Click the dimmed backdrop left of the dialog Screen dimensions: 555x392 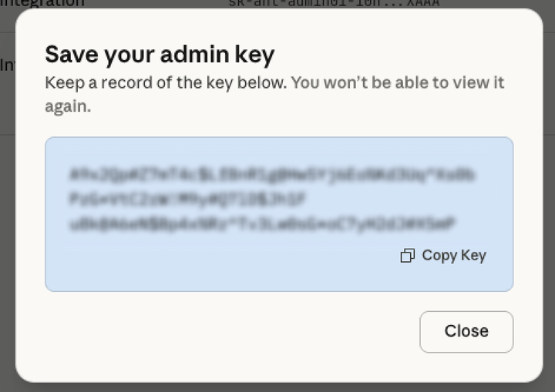[x=7, y=231]
